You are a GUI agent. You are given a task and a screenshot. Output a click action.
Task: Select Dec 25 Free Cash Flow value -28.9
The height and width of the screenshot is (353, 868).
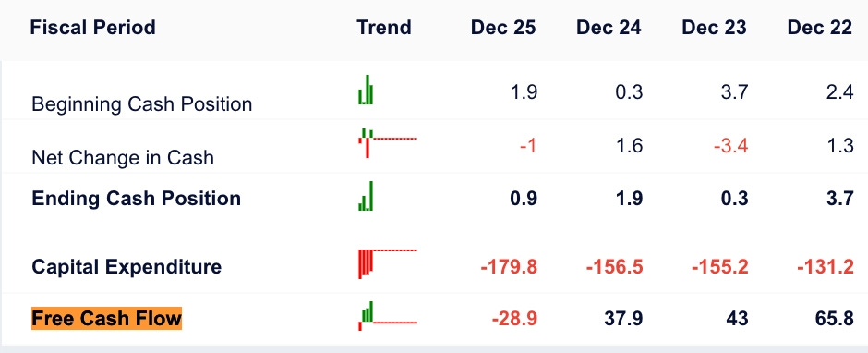514,319
